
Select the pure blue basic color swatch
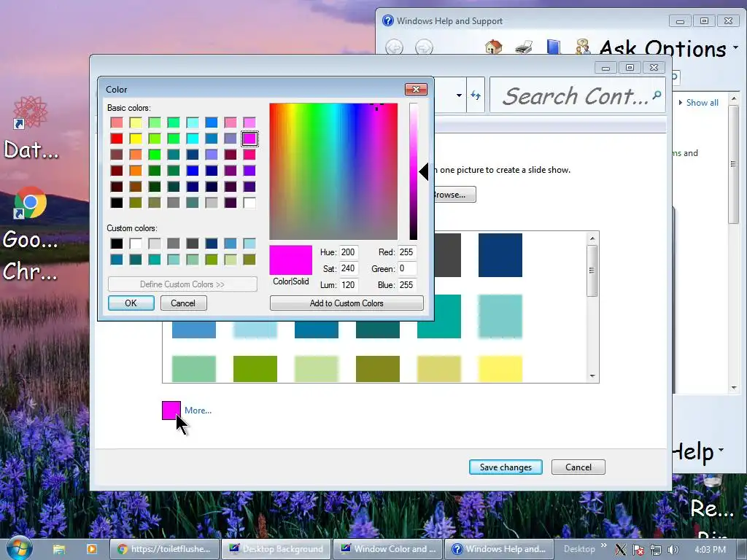(x=193, y=171)
